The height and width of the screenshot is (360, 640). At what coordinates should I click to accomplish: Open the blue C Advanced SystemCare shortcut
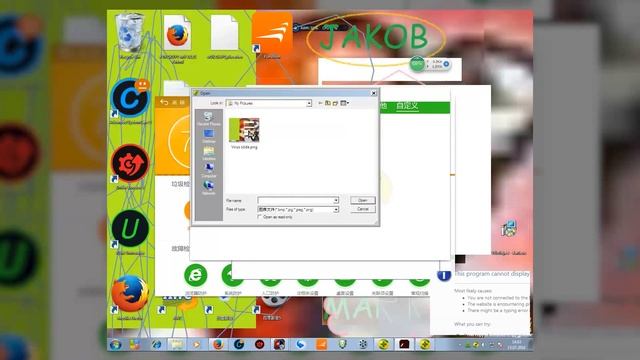click(130, 100)
